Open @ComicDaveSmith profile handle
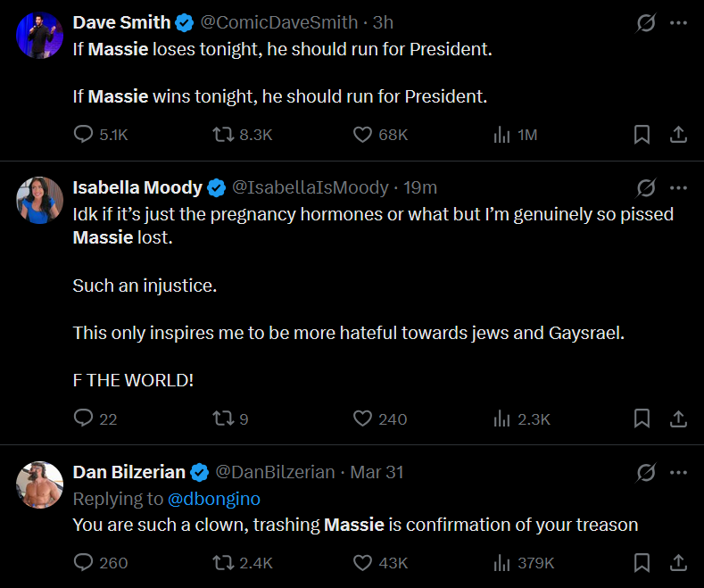The width and height of the screenshot is (704, 588). coord(278,22)
